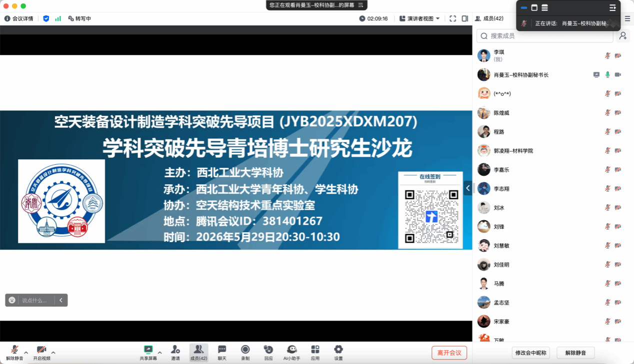634x364 pixels.
Task: Select the floating bar compact layout icon
Action: (x=524, y=7)
